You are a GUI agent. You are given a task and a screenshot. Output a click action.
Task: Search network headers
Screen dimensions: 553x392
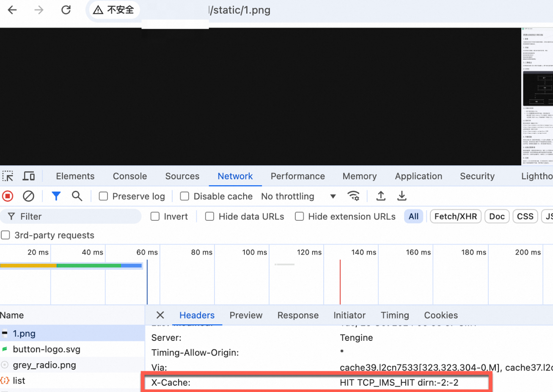pyautogui.click(x=77, y=196)
